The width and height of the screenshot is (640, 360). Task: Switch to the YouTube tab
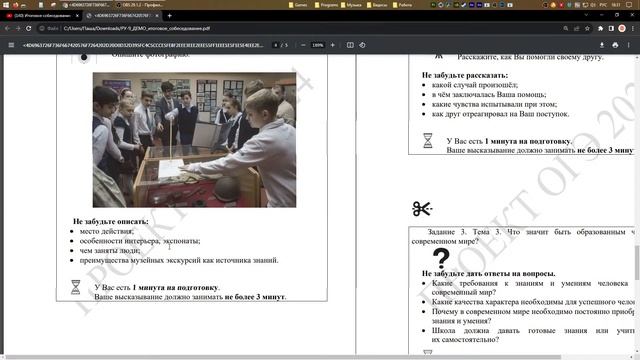[x=41, y=16]
